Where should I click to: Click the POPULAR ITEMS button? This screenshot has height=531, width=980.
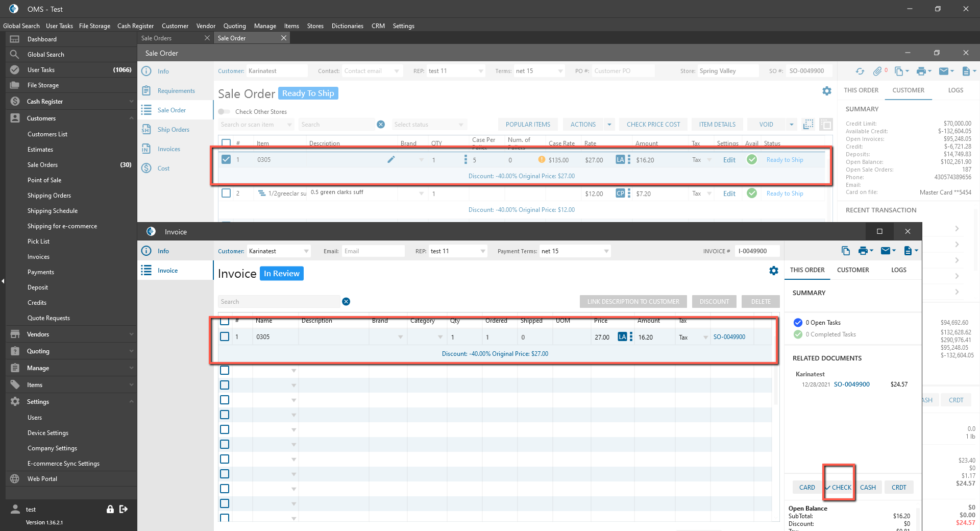528,125
